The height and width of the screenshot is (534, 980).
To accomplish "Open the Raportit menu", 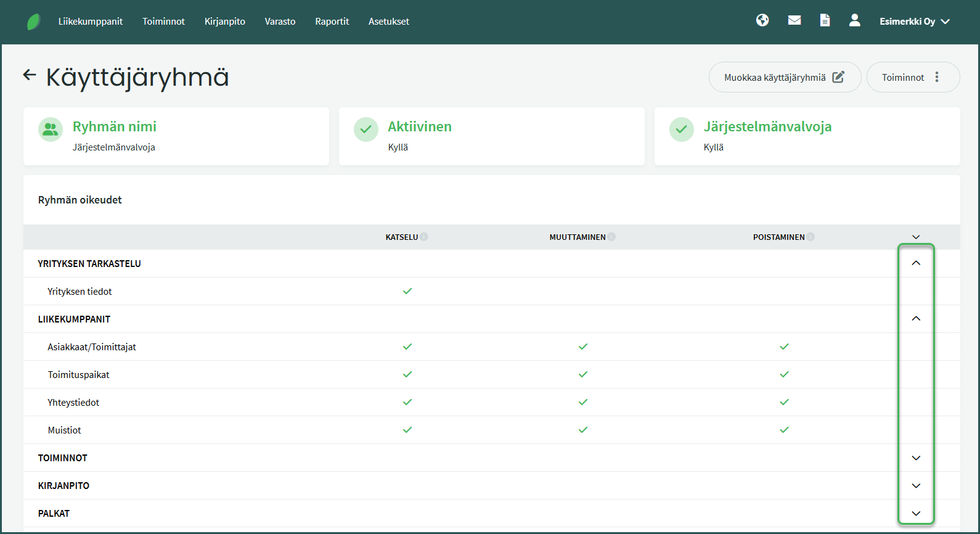I will [332, 22].
